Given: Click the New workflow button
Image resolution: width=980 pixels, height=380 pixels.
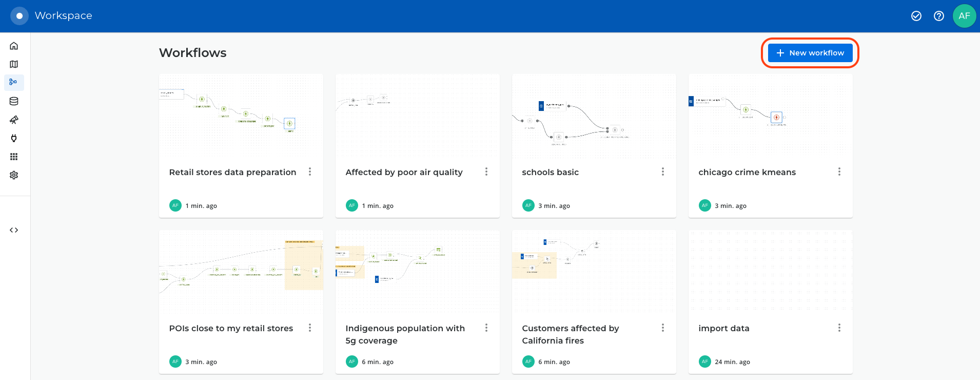Looking at the screenshot, I should [810, 53].
